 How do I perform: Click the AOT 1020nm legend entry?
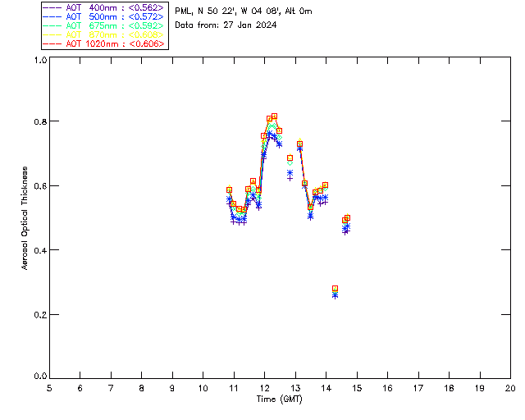104,43
